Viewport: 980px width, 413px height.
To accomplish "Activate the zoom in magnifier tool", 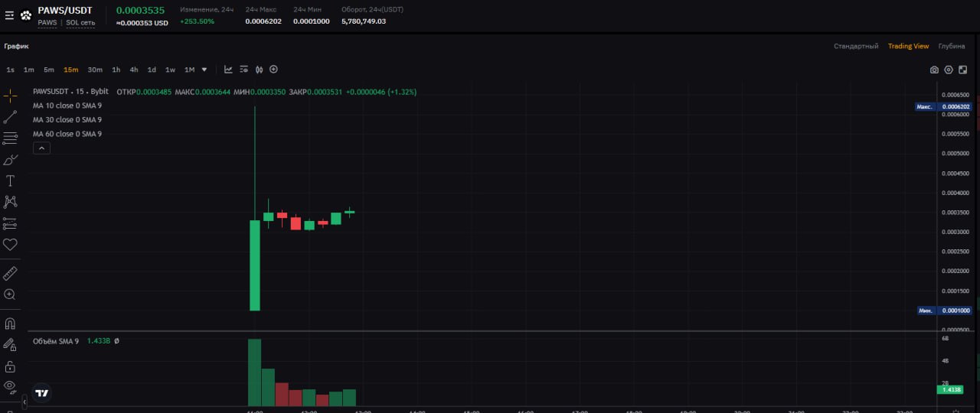I will click(x=10, y=294).
